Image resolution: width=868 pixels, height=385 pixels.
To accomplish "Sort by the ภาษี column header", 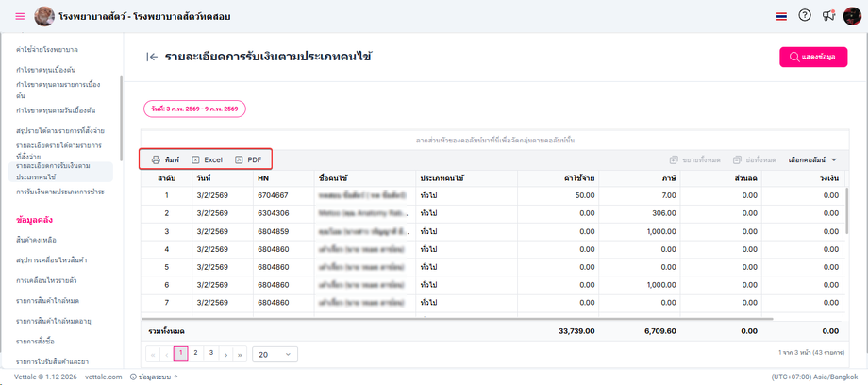I will tap(640, 178).
